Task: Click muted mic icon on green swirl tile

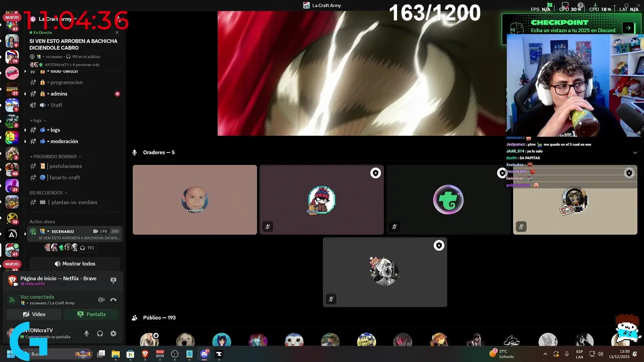Action: tap(394, 227)
